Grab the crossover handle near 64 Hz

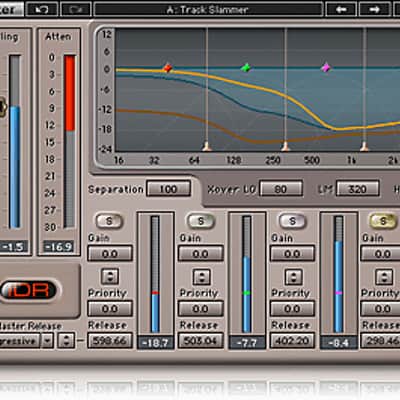point(207,146)
